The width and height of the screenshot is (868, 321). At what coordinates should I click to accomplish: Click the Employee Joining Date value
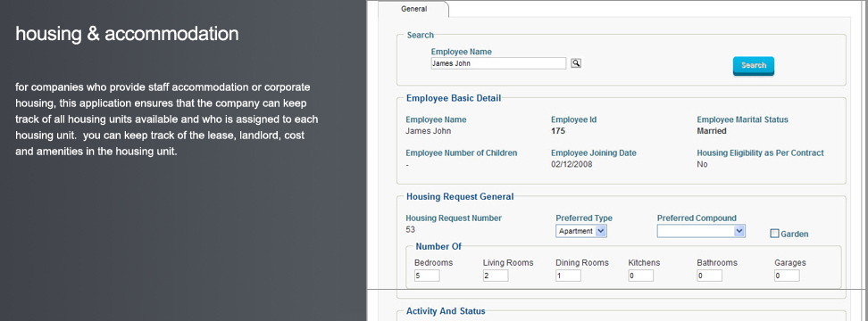[x=572, y=165]
